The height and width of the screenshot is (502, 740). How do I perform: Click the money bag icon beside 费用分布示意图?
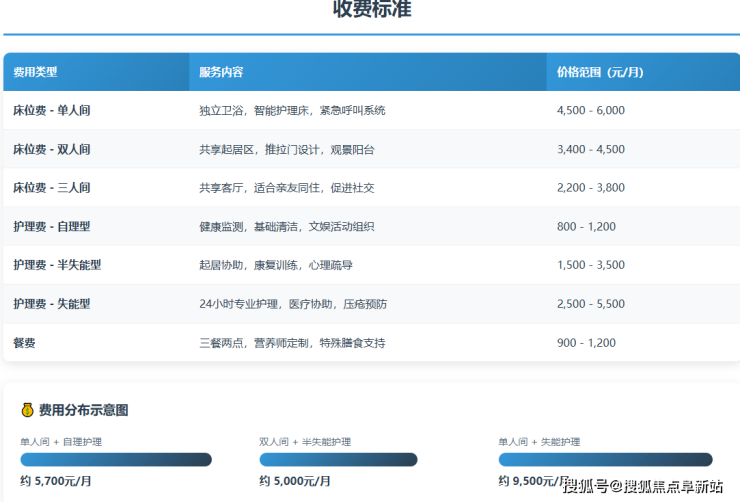click(x=27, y=410)
